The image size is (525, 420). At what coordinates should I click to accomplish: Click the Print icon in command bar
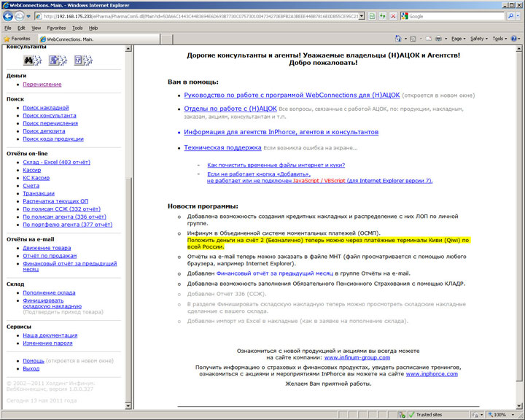[x=438, y=39]
